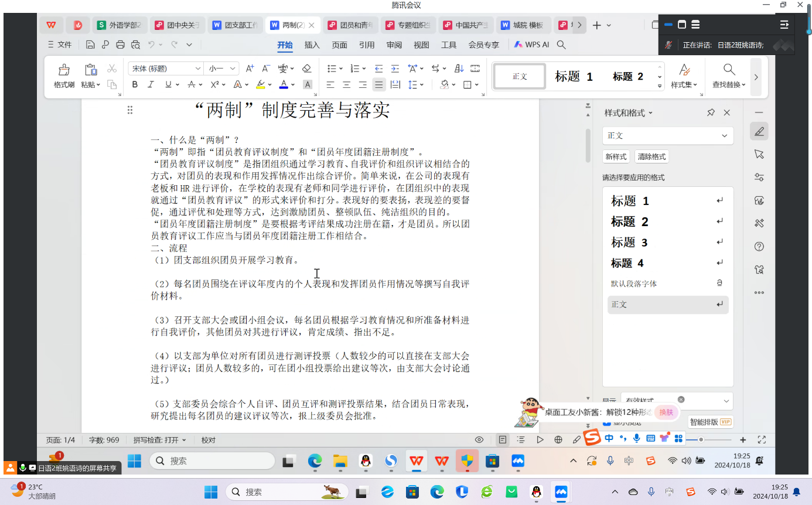Screen dimensions: 812x505
Task: Open the font name dropdown 宋体 (标题)
Action: click(197, 69)
